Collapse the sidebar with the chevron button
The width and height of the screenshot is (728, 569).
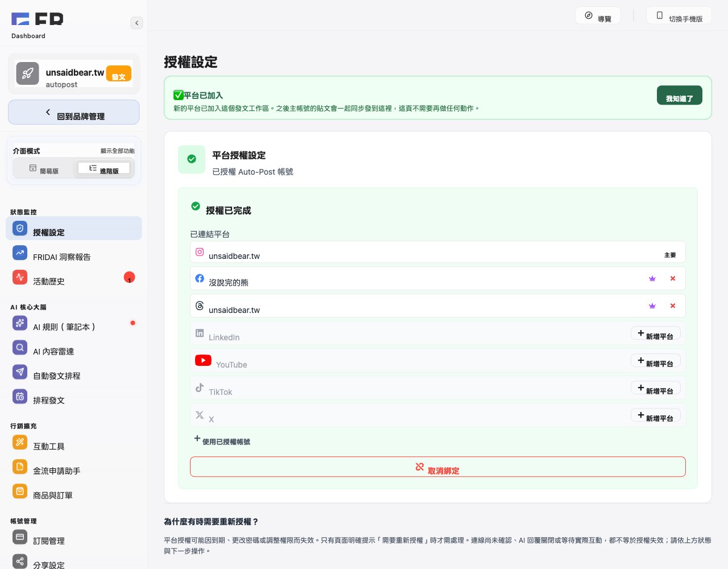(136, 23)
